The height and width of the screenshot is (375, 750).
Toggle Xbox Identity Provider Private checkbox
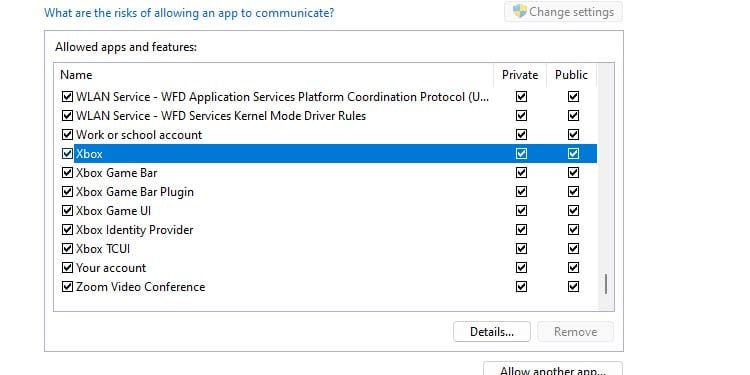521,230
